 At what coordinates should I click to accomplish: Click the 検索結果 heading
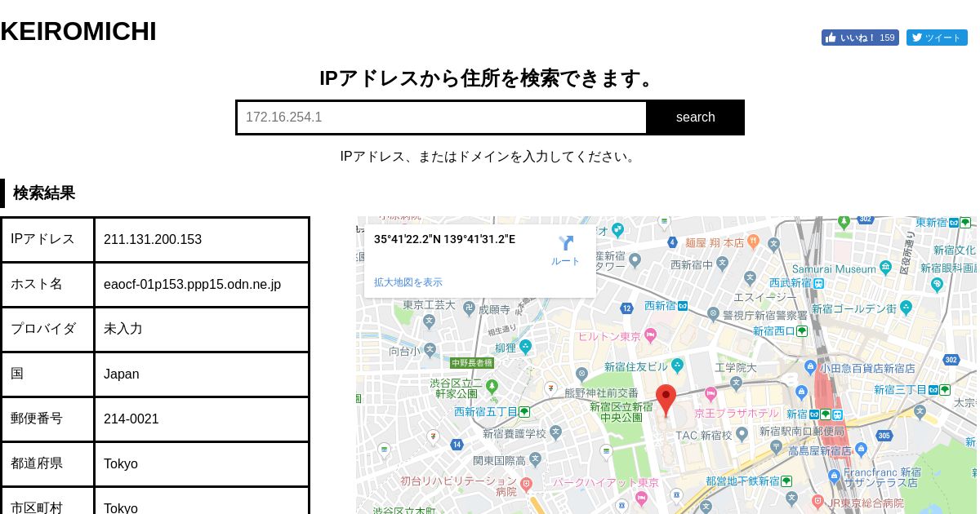(x=44, y=193)
